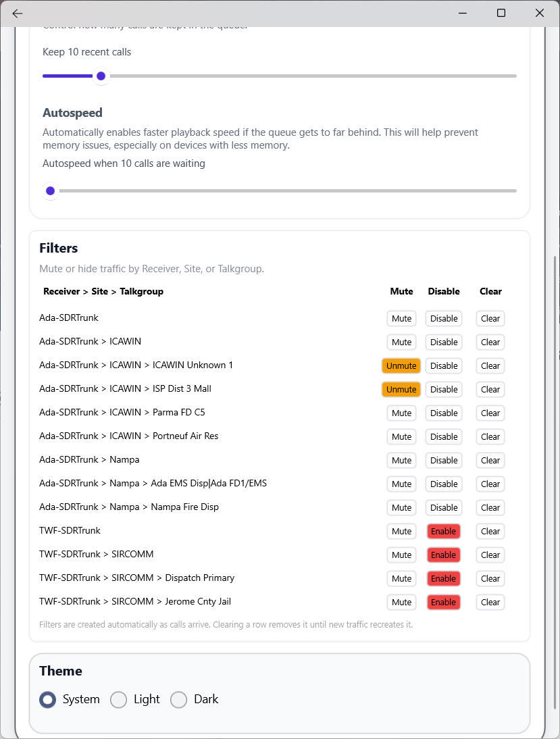Select the Light theme option
This screenshot has width=560, height=739.
(119, 699)
